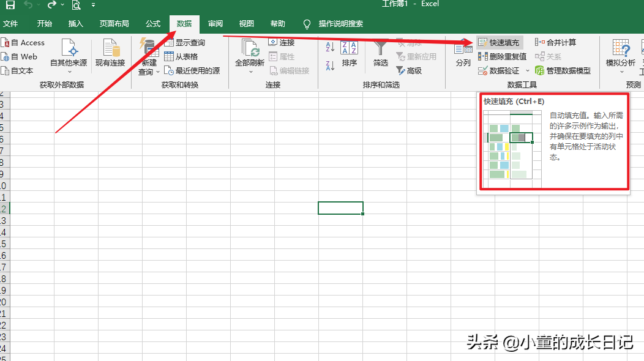
Task: Import data with 自 Web
Action: 20,57
